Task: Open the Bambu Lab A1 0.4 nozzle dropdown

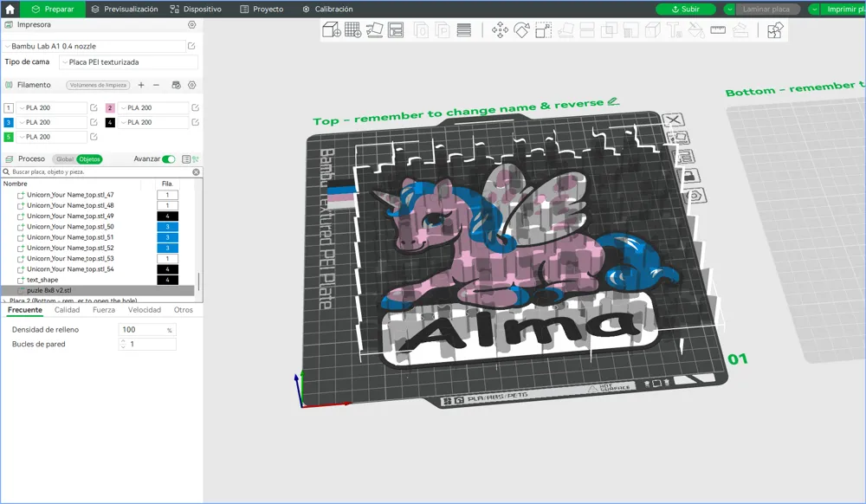Action: 94,47
